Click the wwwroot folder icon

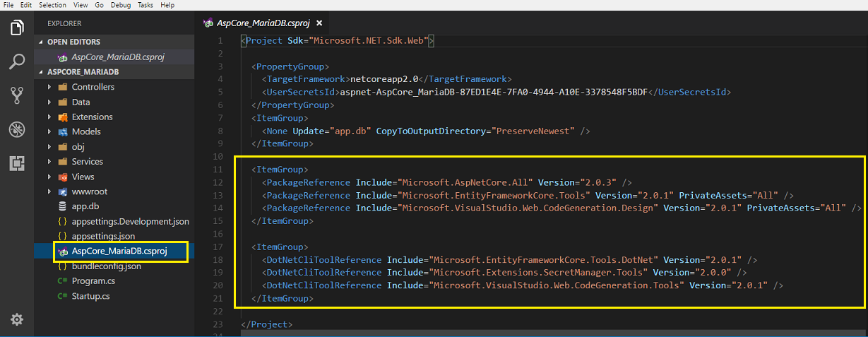pos(62,191)
